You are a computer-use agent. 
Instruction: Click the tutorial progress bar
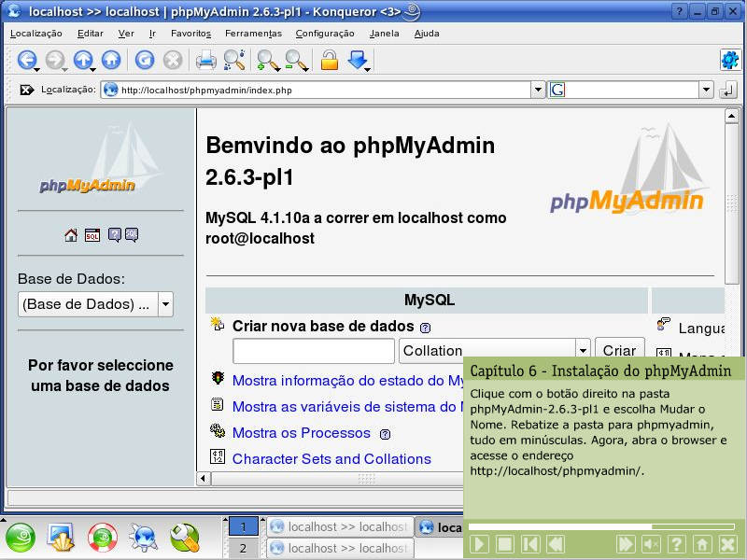coord(598,527)
